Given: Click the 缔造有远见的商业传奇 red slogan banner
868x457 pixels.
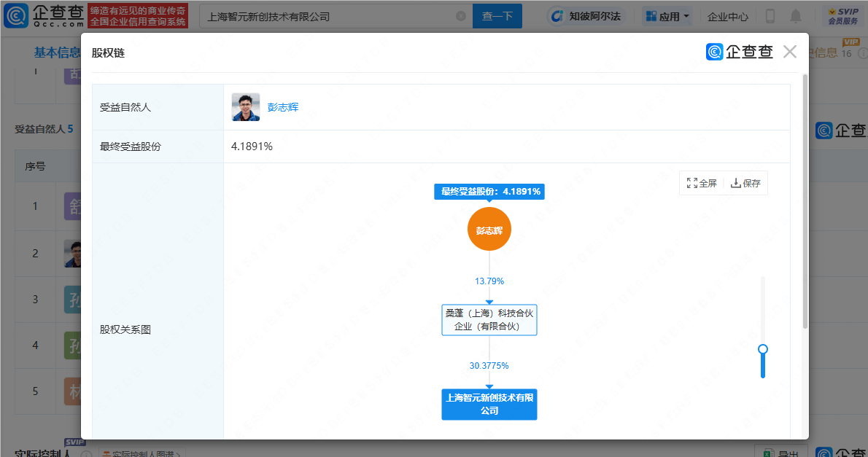Looking at the screenshot, I should point(138,15).
